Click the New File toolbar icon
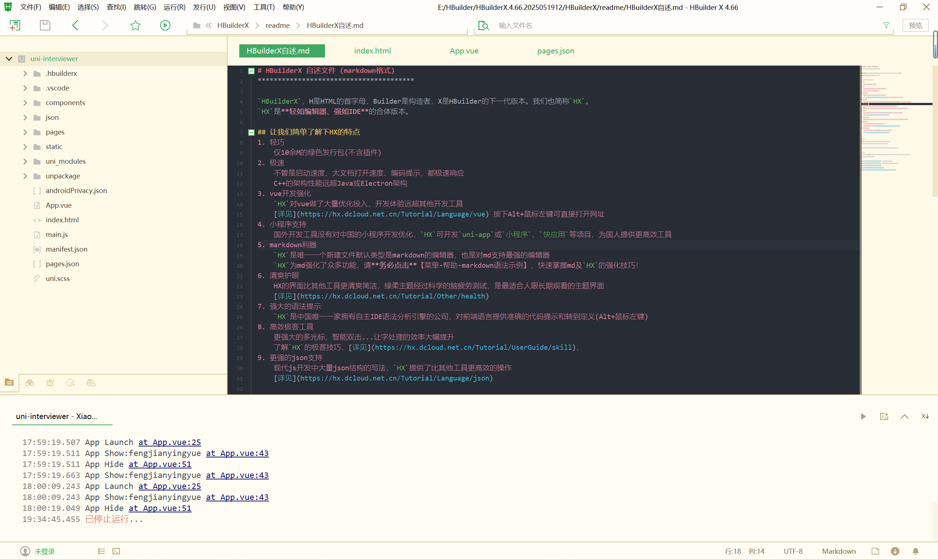The width and height of the screenshot is (938, 560). (15, 25)
